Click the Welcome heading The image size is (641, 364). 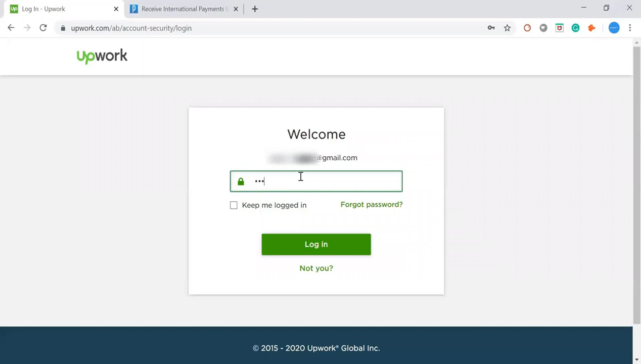pos(316,134)
